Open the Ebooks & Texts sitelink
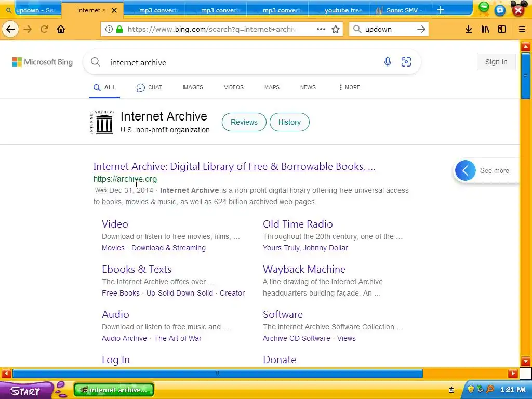Image resolution: width=532 pixels, height=399 pixels. [137, 269]
